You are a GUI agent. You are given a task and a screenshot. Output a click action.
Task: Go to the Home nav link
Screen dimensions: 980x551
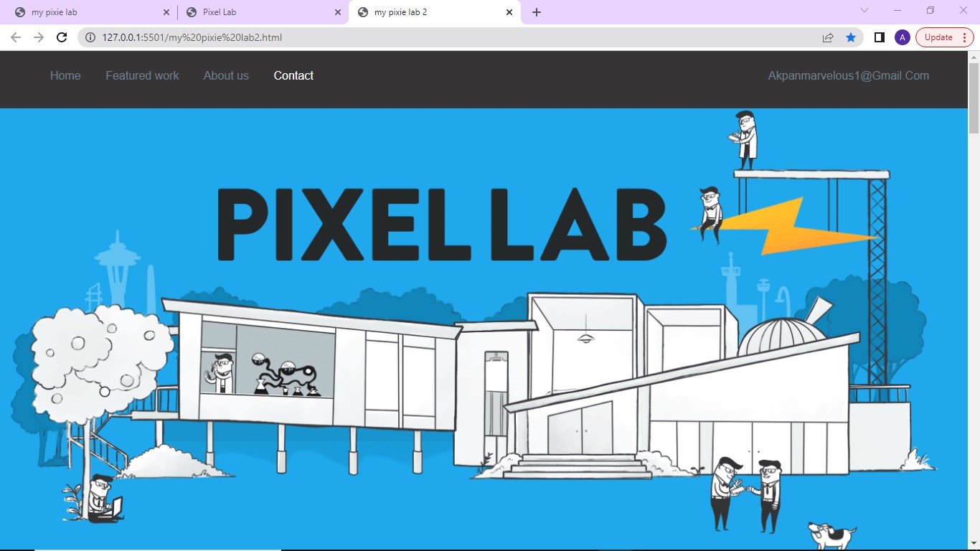65,75
